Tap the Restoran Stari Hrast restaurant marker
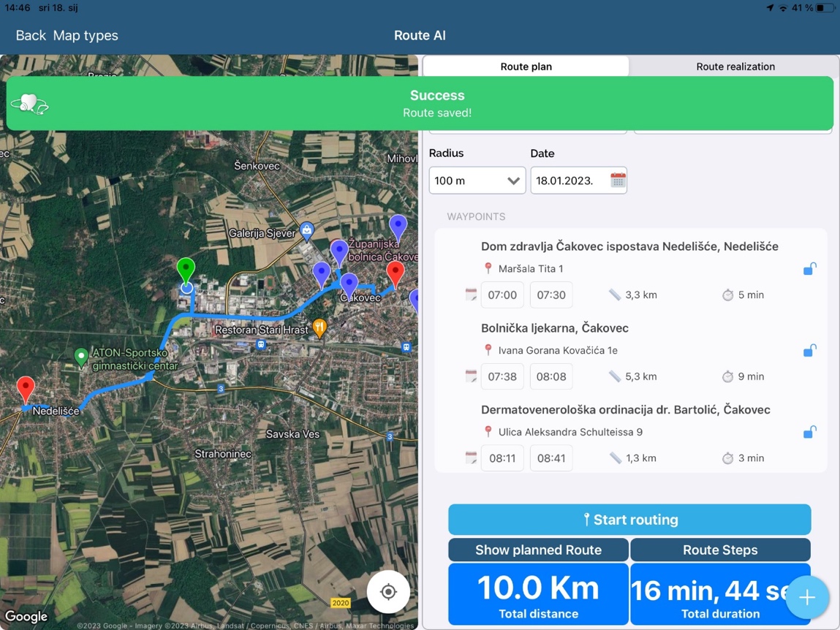 tap(319, 328)
